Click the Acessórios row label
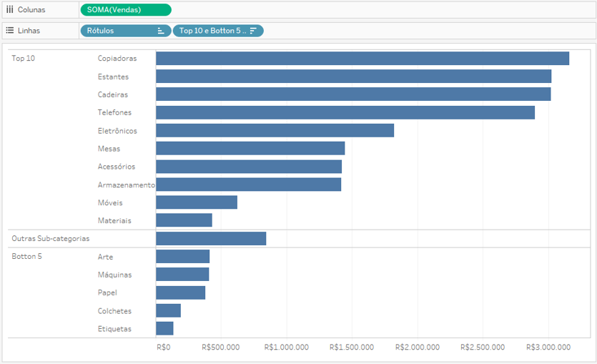The height and width of the screenshot is (364, 597). [x=117, y=167]
